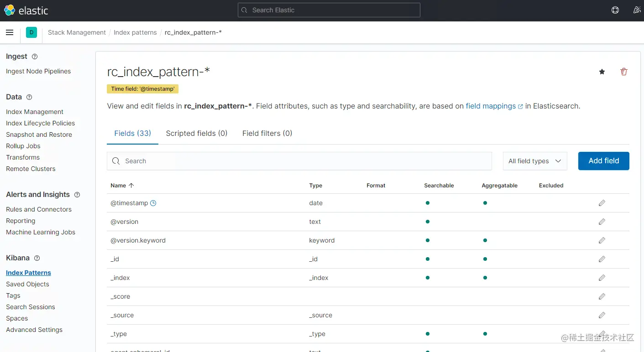644x352 pixels.
Task: Switch to the Scripted fields (0) tab
Action: [197, 133]
